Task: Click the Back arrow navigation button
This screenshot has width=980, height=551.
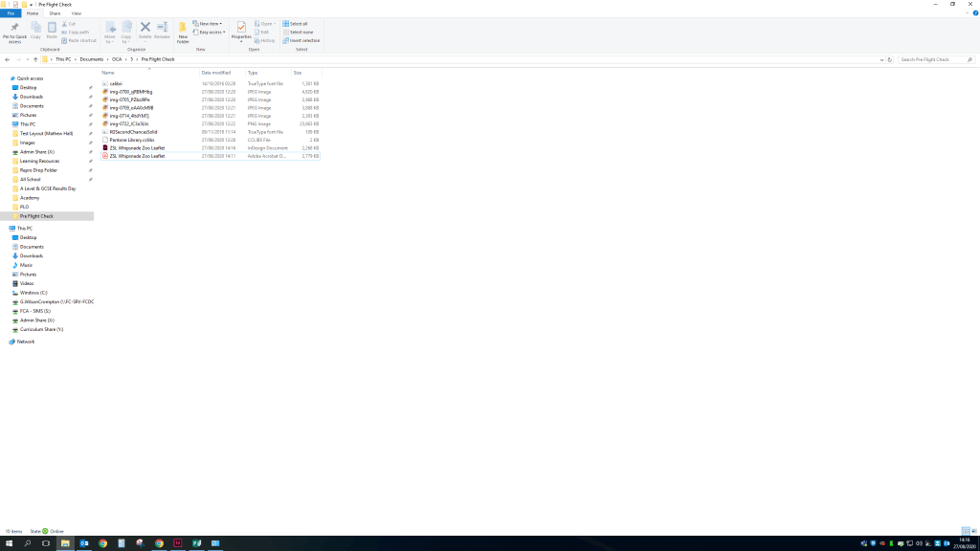Action: tap(8, 59)
